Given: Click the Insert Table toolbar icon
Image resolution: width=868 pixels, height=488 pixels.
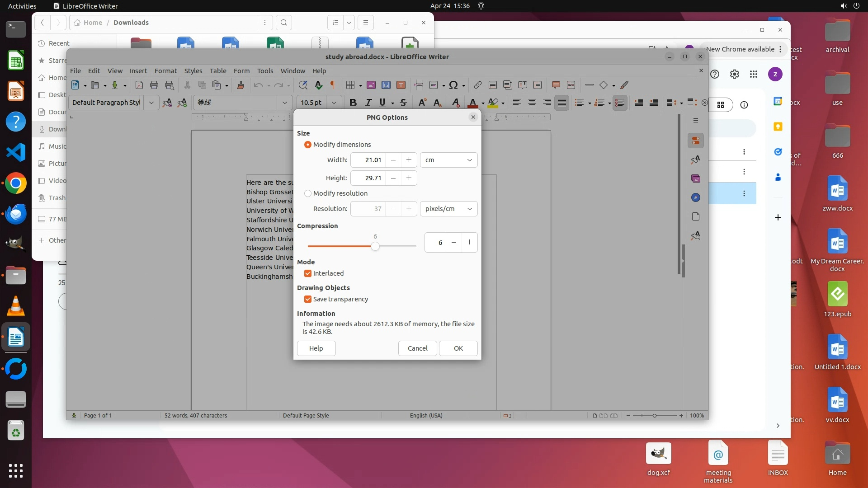Looking at the screenshot, I should pos(350,85).
